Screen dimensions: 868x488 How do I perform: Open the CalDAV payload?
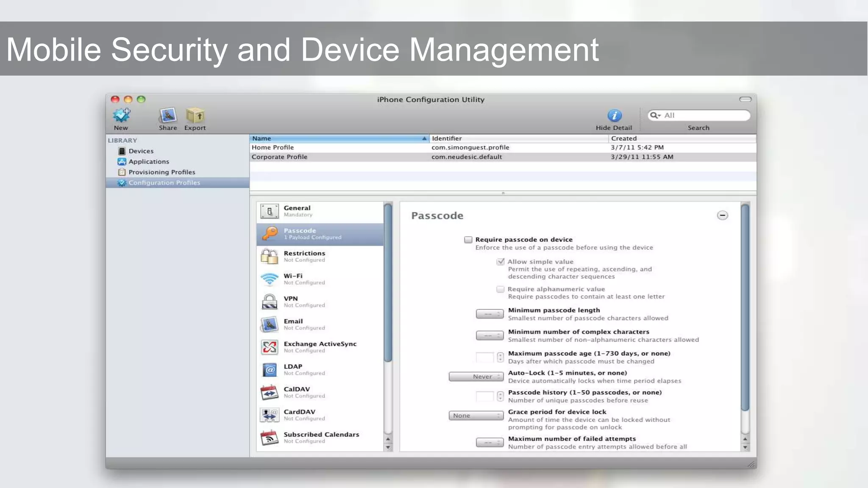point(320,392)
